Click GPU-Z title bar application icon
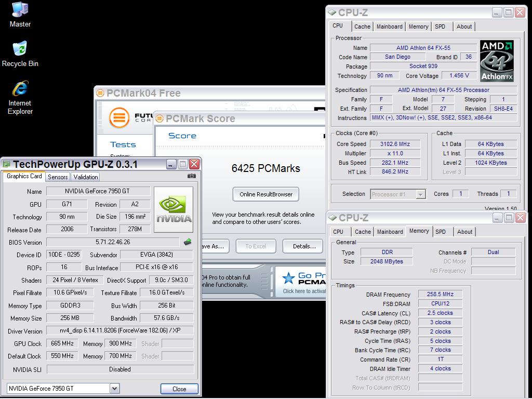The height and width of the screenshot is (399, 532). coord(6,164)
